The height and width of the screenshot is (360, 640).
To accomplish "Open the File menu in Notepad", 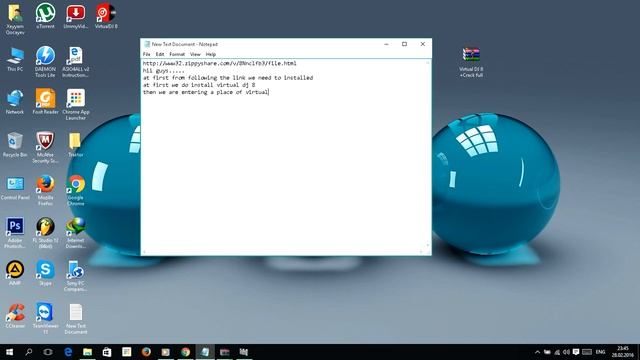I will (147, 54).
